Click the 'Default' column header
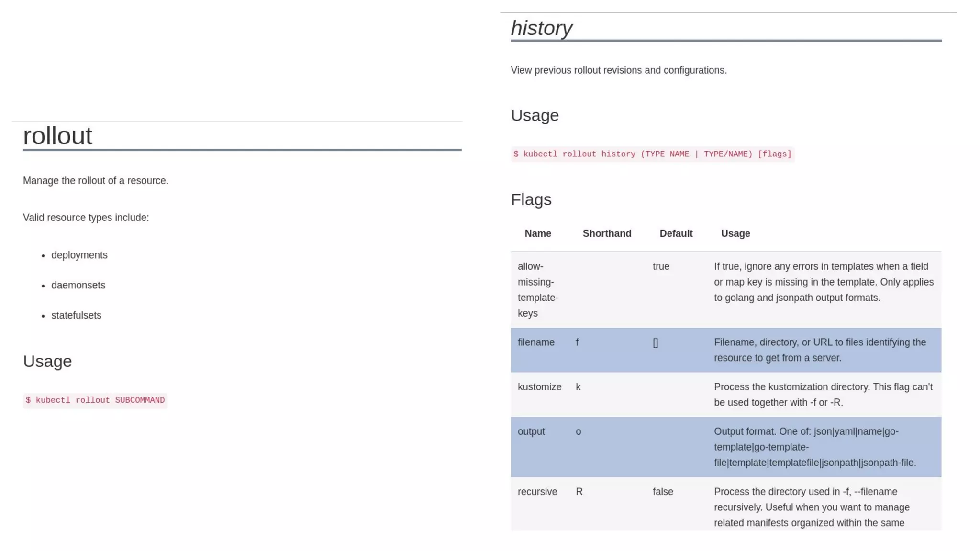 676,233
